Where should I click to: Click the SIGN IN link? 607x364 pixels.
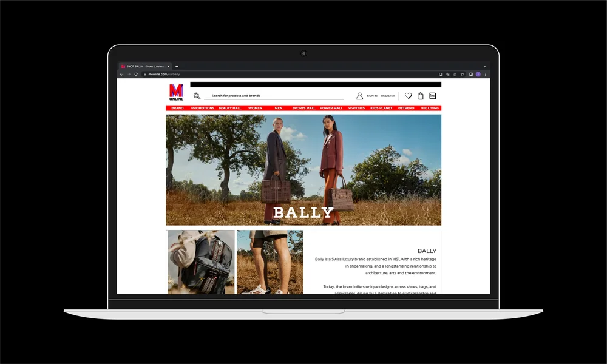click(x=372, y=96)
